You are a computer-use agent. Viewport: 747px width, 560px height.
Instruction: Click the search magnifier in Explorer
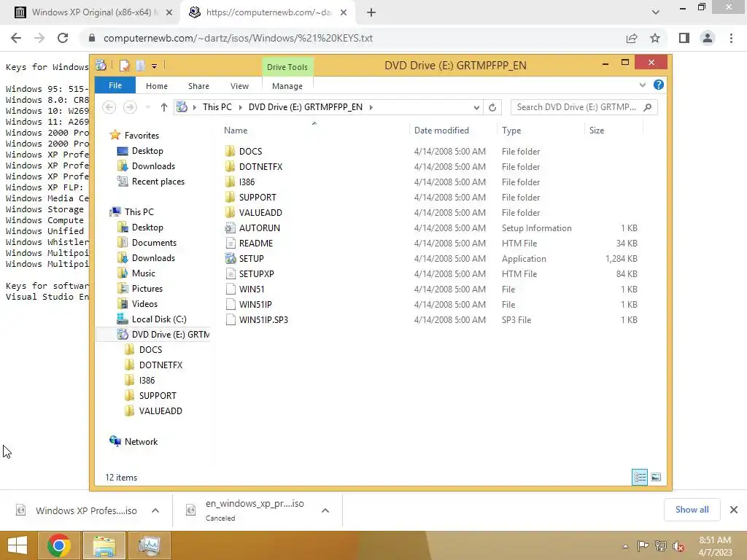648,107
